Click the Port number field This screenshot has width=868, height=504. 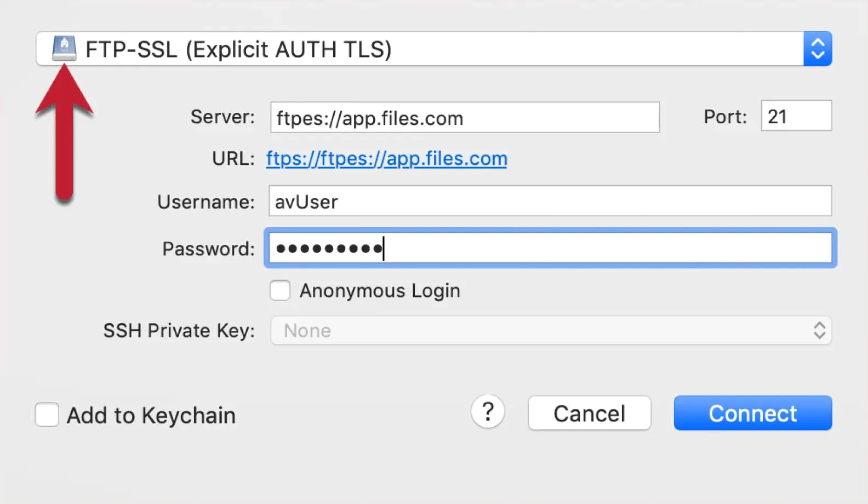click(x=796, y=116)
